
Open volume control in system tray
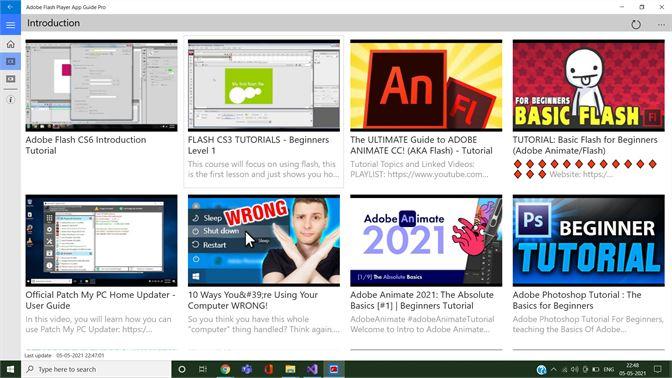coord(574,369)
